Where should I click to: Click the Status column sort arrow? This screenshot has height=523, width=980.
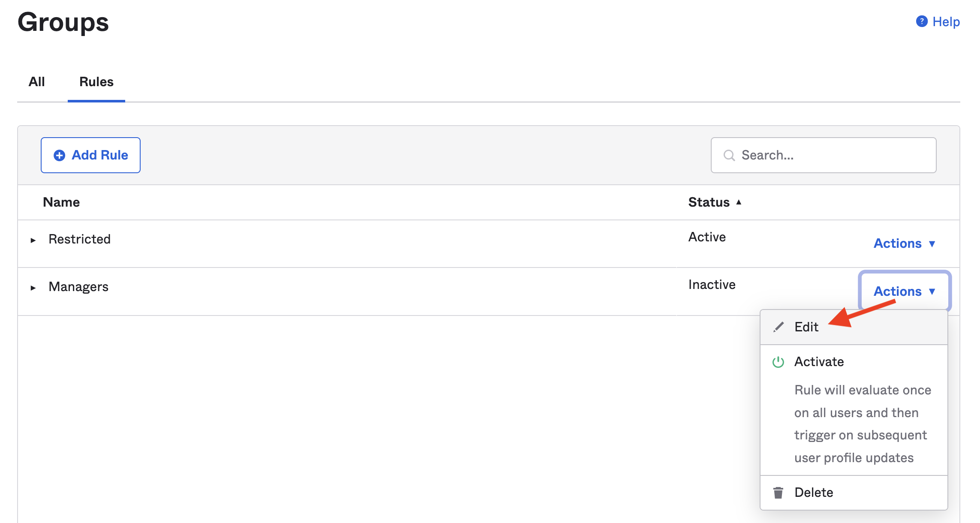pos(739,202)
